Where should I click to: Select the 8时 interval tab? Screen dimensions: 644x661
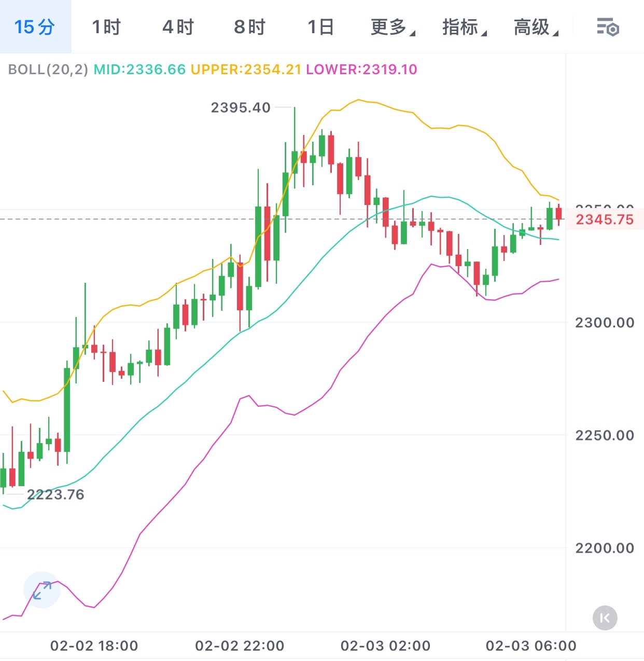pos(249,26)
